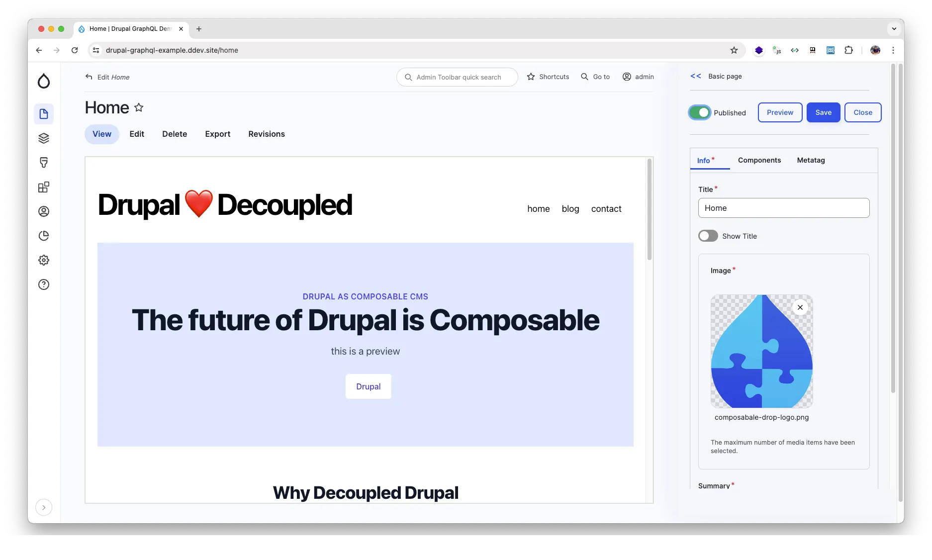Open a new browser tab with plus

point(199,29)
